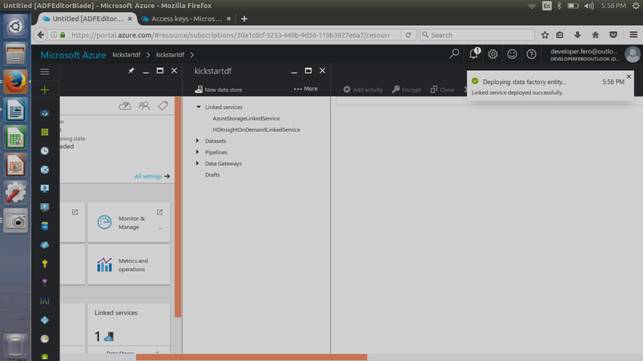Image resolution: width=643 pixels, height=361 pixels.
Task: Select the Drafts tree item
Action: (212, 175)
